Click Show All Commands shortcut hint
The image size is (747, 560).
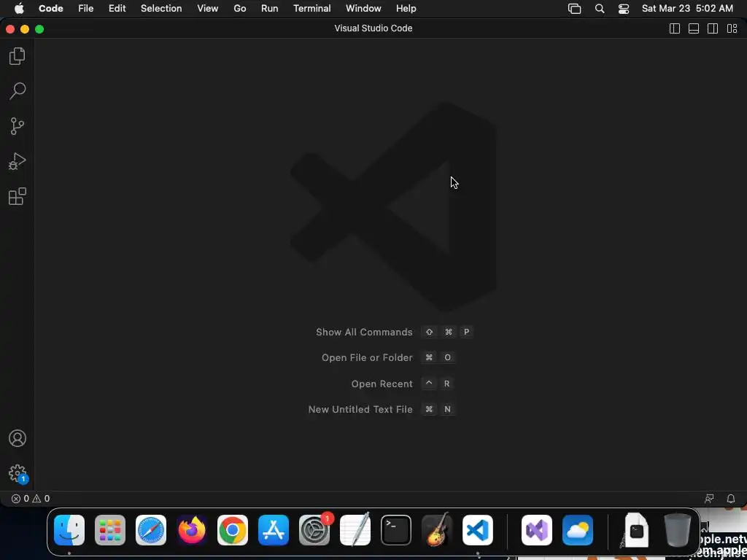(x=394, y=332)
